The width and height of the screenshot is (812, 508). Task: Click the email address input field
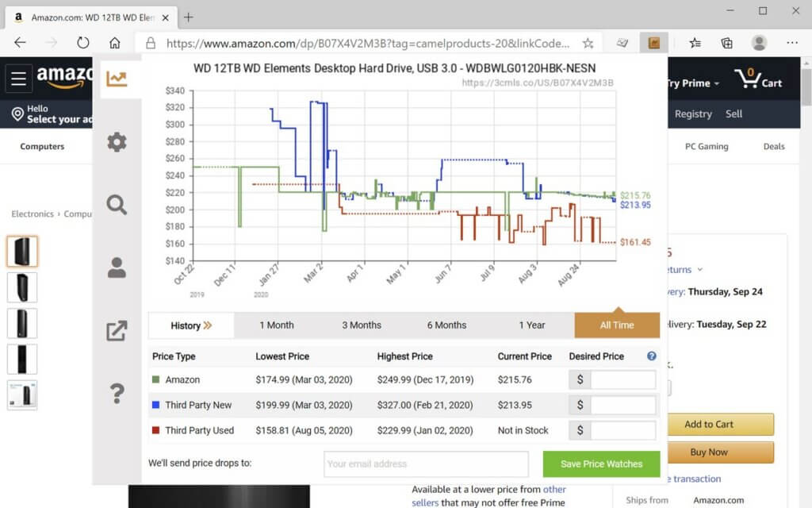(426, 464)
